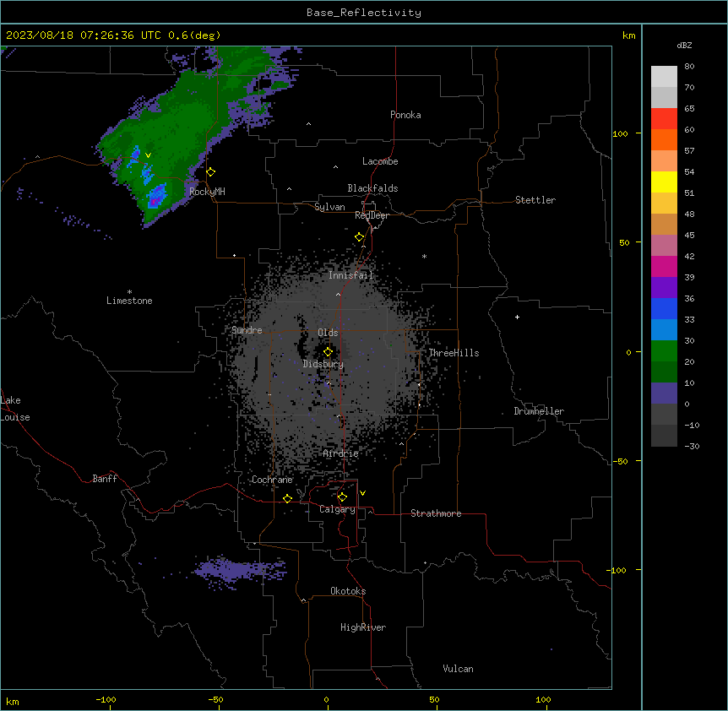
Task: Click the white plus marker north of Drumheller
Action: (517, 317)
